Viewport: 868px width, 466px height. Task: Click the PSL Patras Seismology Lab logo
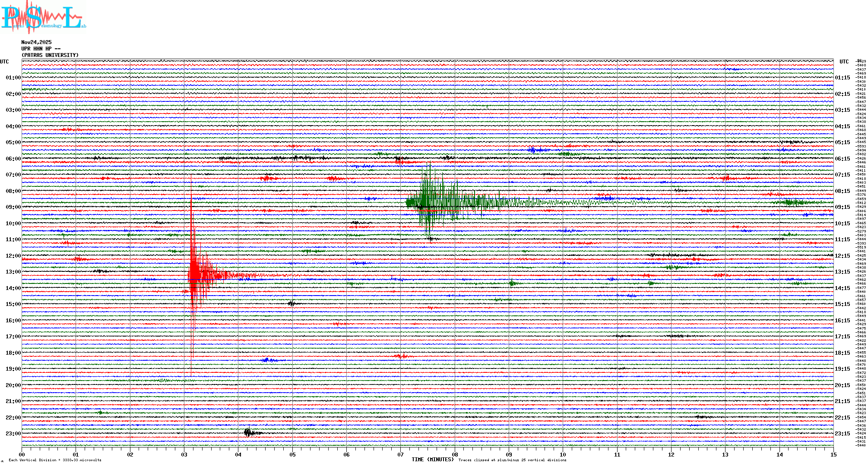(x=42, y=17)
